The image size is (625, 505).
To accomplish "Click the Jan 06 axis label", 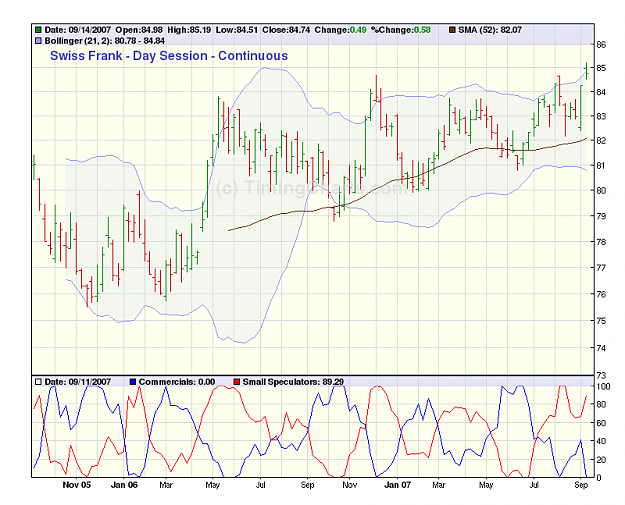I will pos(124,485).
